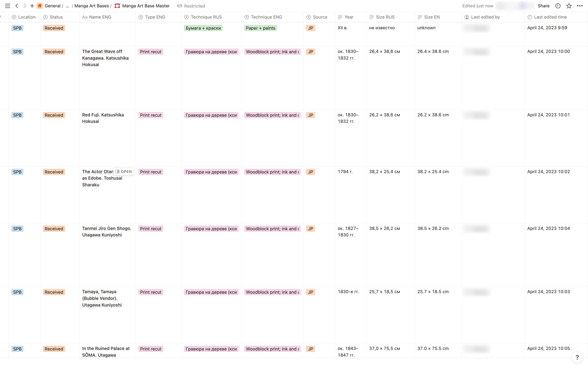588x368 pixels.
Task: Open the help question mark button
Action: [577, 357]
